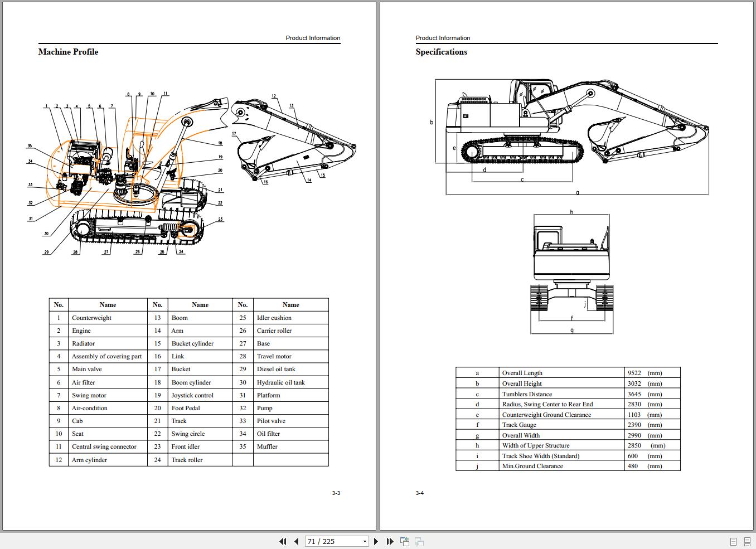This screenshot has height=549, width=756.
Task: Click the 'Machine Profile' heading
Action: (x=68, y=52)
